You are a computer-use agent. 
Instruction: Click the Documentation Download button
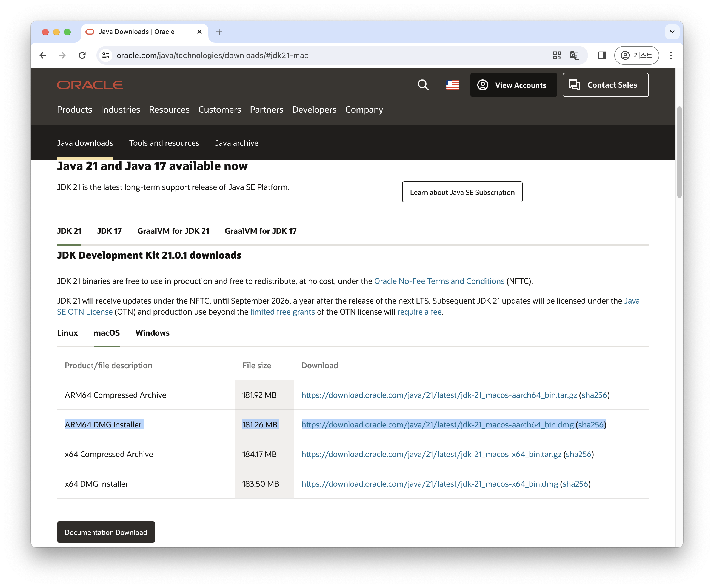(106, 532)
